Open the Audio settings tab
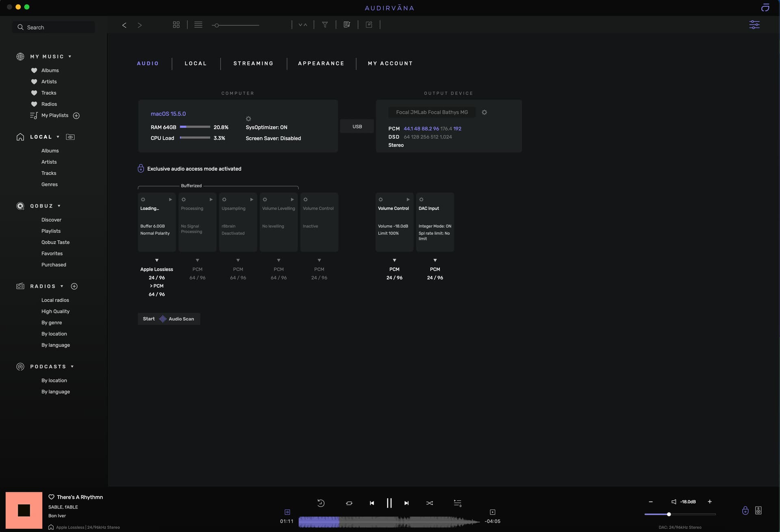This screenshot has height=532, width=780. 148,64
